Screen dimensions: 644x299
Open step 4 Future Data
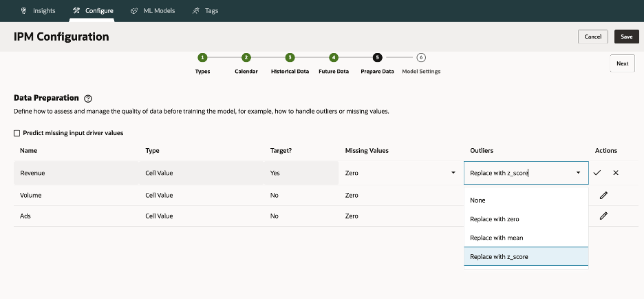(x=334, y=58)
